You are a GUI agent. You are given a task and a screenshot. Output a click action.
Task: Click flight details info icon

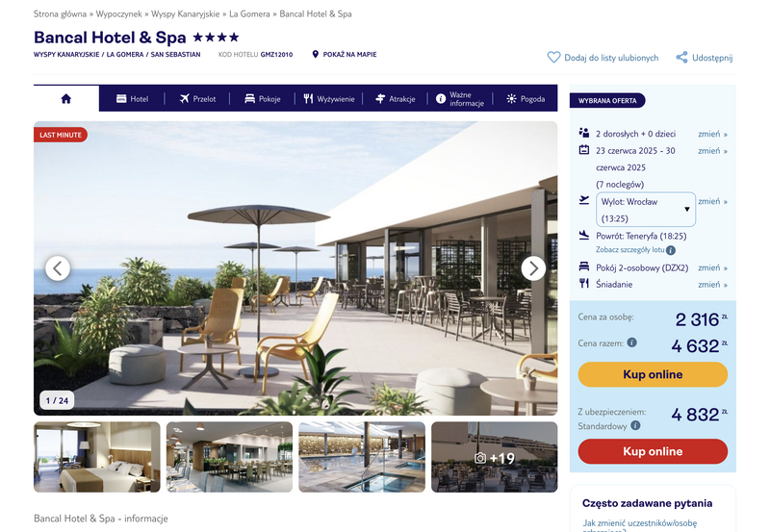671,250
